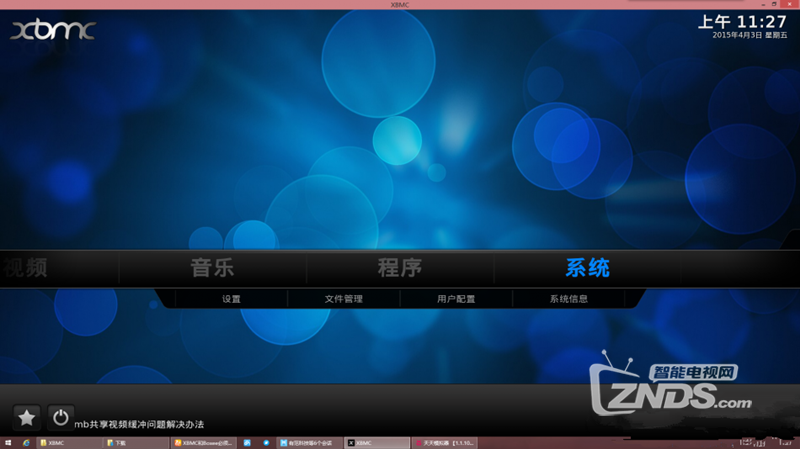Click the XBMC logo
Viewport: 800px width, 449px height.
(x=53, y=31)
